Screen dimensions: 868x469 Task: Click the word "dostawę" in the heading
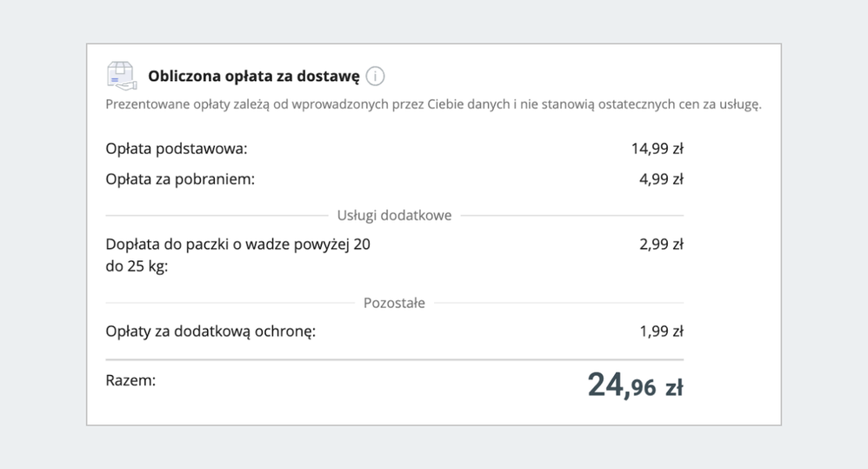point(331,77)
